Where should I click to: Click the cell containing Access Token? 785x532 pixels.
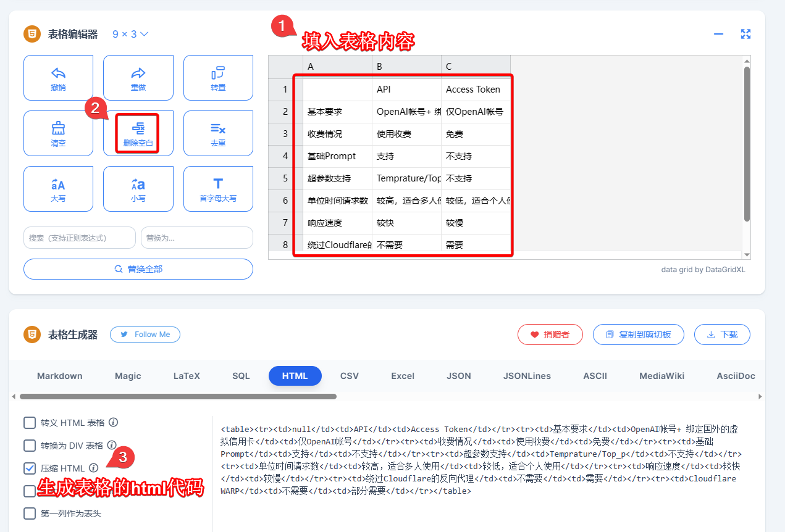(x=476, y=89)
